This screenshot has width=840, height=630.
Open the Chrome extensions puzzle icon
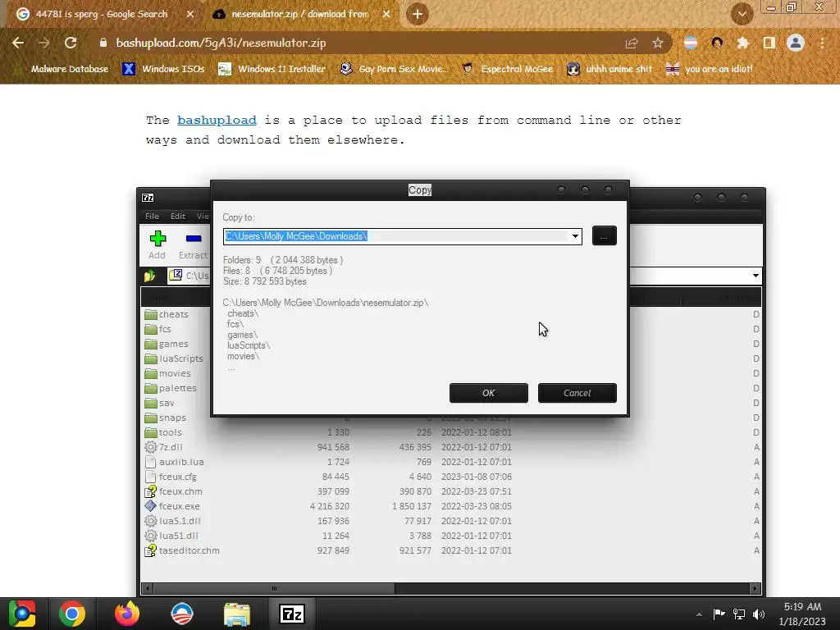(742, 43)
